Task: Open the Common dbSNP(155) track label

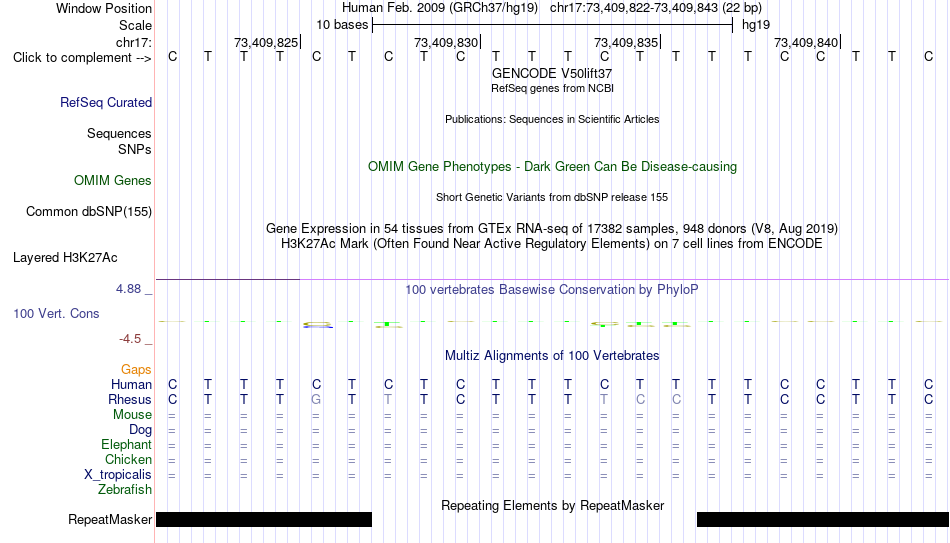Action: [x=88, y=212]
